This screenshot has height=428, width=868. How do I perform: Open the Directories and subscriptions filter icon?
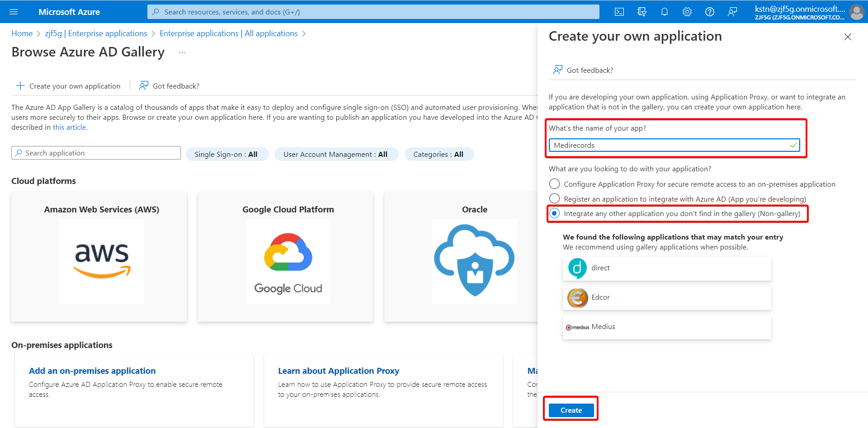coord(642,12)
